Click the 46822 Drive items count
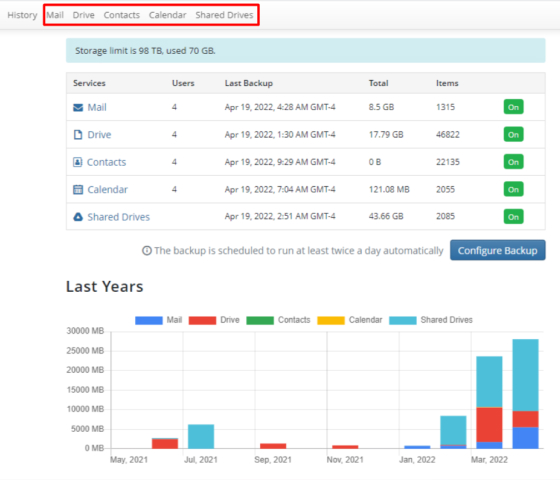 click(448, 135)
